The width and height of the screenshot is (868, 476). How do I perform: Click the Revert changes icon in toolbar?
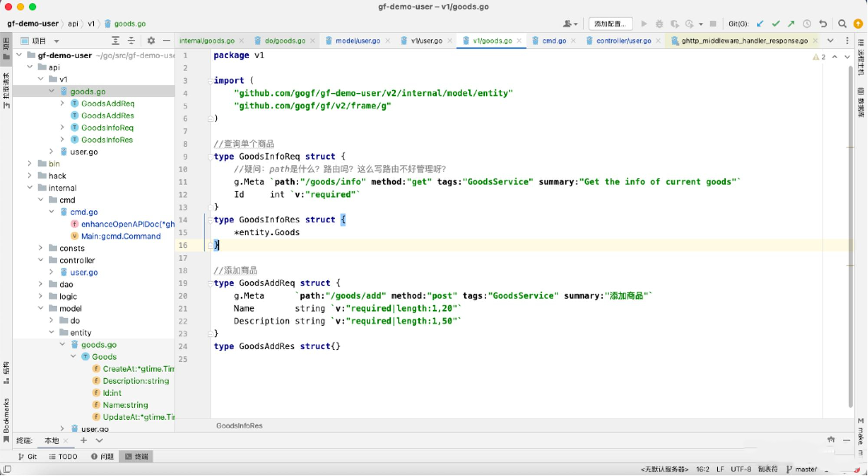(x=825, y=23)
